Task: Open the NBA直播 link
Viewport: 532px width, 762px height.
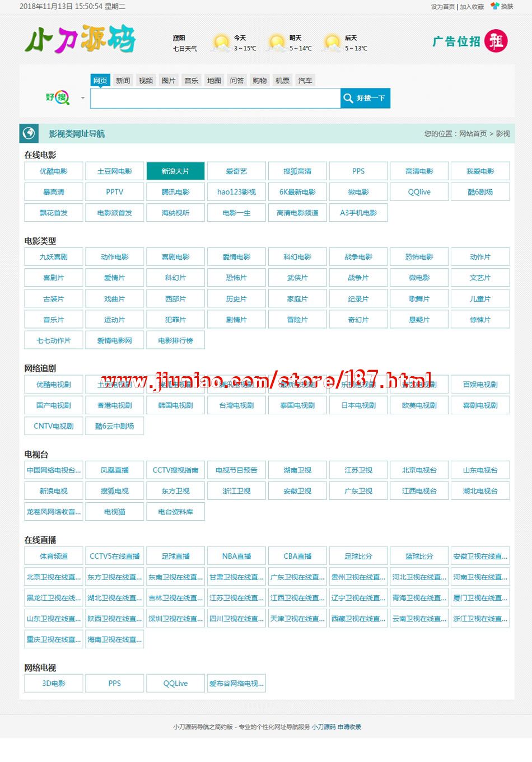Action: click(x=236, y=557)
